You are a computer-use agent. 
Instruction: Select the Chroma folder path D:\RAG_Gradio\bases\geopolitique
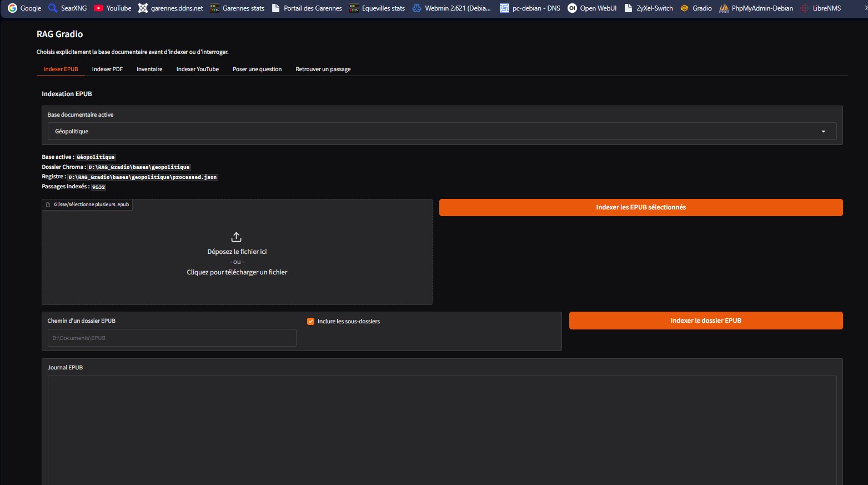coord(139,167)
